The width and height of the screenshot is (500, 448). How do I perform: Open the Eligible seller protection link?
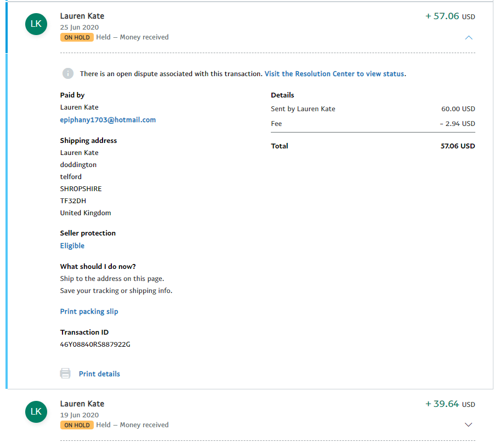pyautogui.click(x=72, y=246)
